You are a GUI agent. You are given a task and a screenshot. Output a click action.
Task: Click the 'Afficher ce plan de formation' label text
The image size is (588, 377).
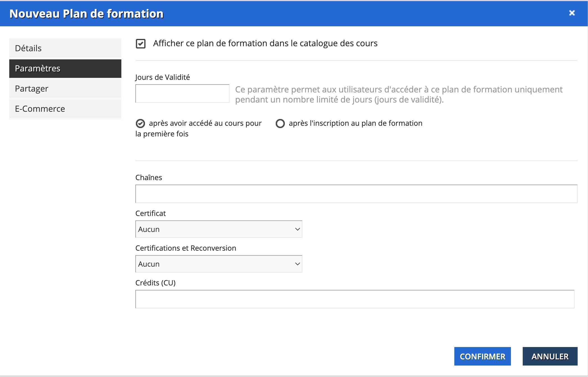[265, 43]
